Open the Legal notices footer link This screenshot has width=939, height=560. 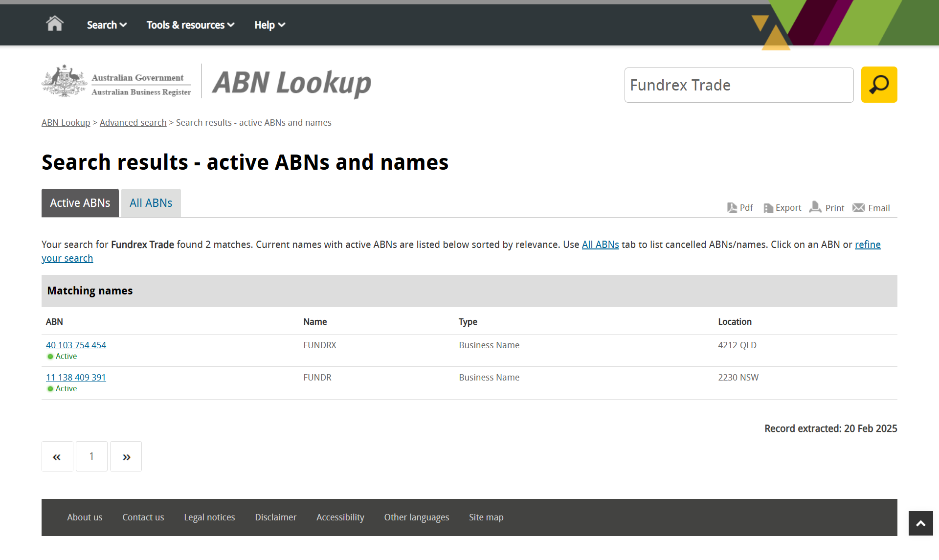click(x=209, y=517)
